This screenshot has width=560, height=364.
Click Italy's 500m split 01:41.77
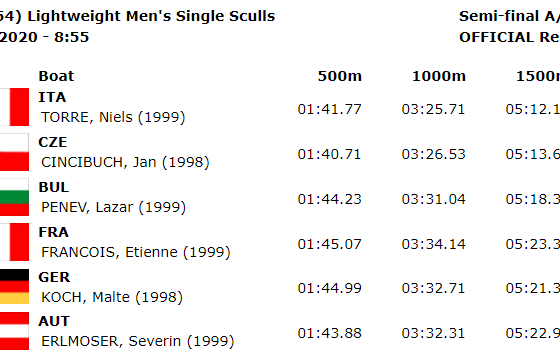pos(330,109)
